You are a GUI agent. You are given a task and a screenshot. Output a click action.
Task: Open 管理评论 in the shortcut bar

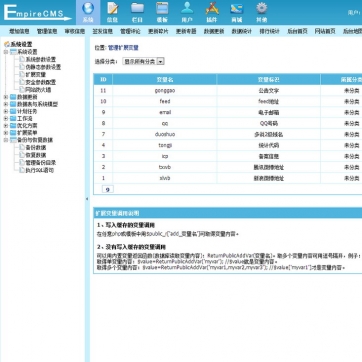130,31
